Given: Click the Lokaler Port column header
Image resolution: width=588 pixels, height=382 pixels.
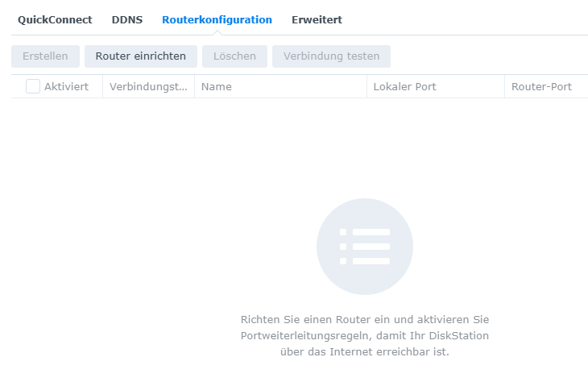Looking at the screenshot, I should click(x=404, y=86).
